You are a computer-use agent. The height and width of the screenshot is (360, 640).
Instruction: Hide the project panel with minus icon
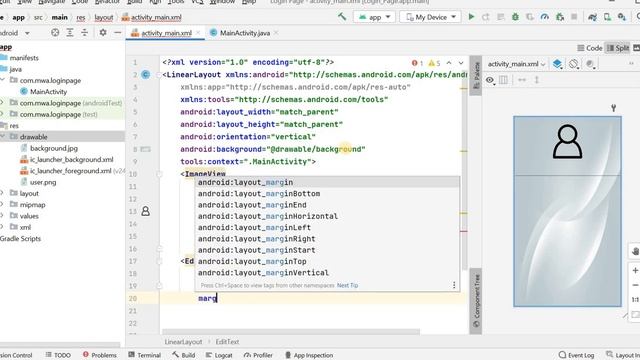point(118,32)
